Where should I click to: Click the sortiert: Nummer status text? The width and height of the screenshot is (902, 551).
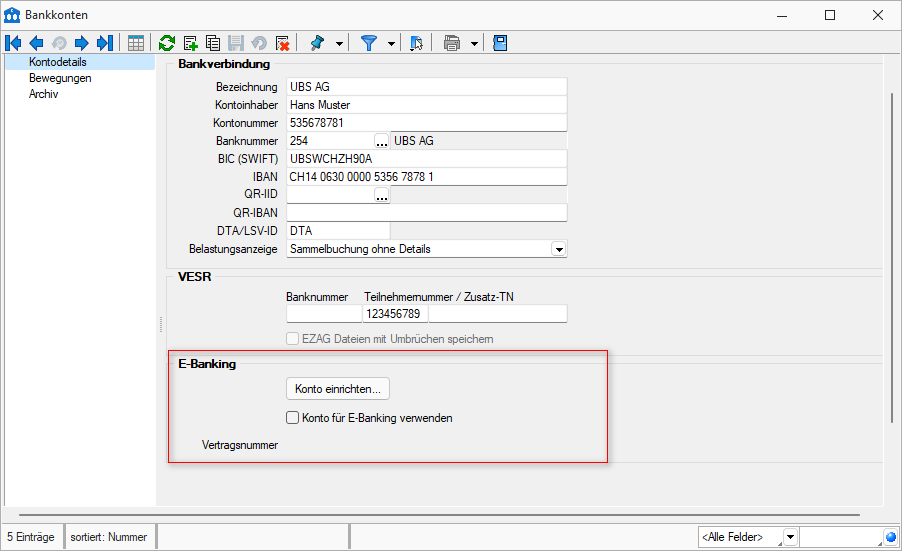[109, 537]
